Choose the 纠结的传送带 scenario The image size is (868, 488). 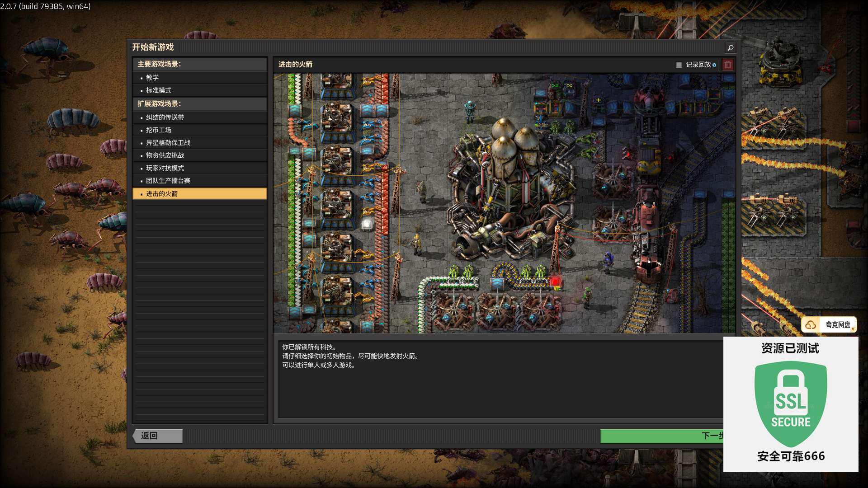(200, 117)
